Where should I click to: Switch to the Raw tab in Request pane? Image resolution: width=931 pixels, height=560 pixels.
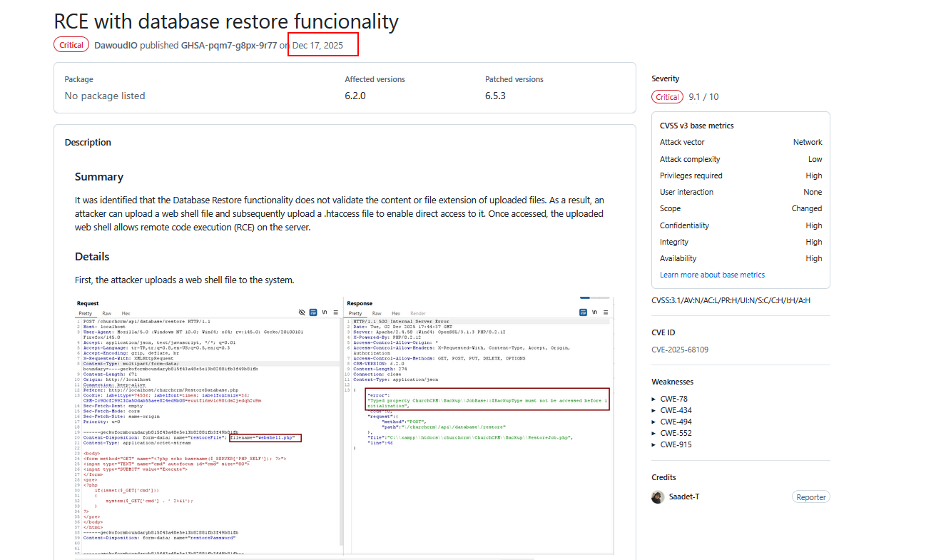point(106,313)
